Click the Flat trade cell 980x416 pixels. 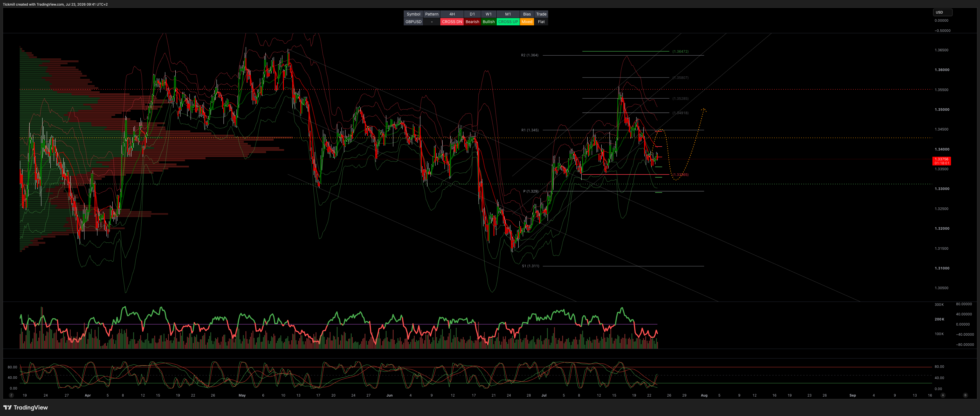541,22
